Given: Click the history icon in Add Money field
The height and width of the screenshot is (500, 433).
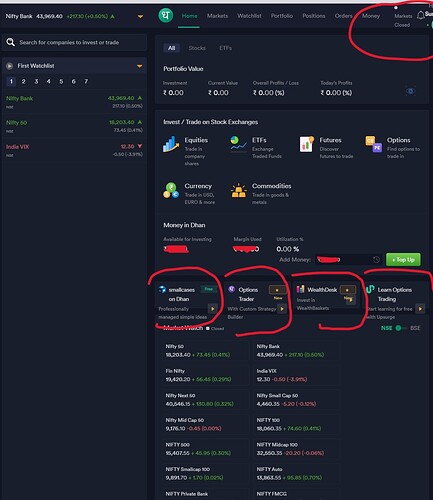Looking at the screenshot, I should [x=376, y=259].
